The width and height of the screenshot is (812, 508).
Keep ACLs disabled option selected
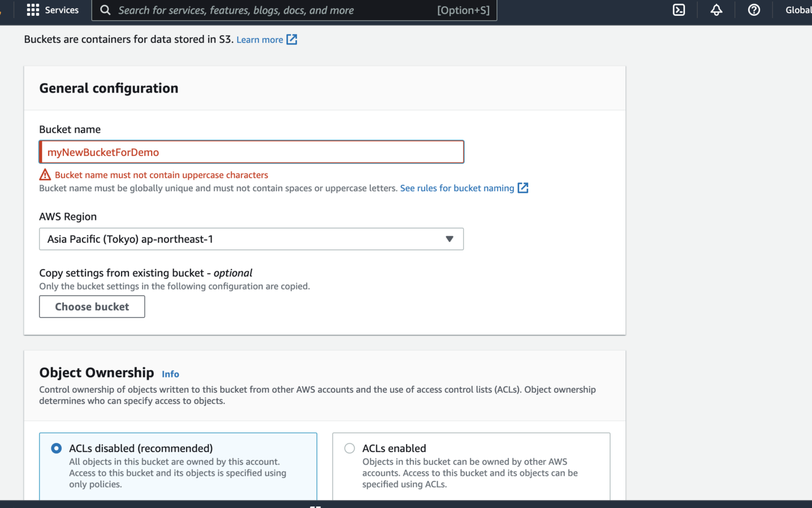click(x=56, y=448)
